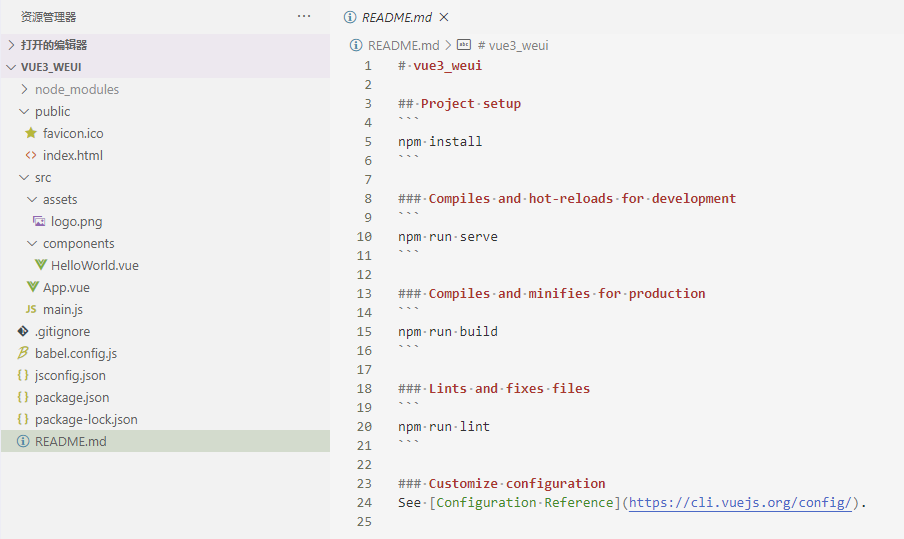This screenshot has height=539, width=904.
Task: Click the npm run build code line
Action: click(x=448, y=331)
